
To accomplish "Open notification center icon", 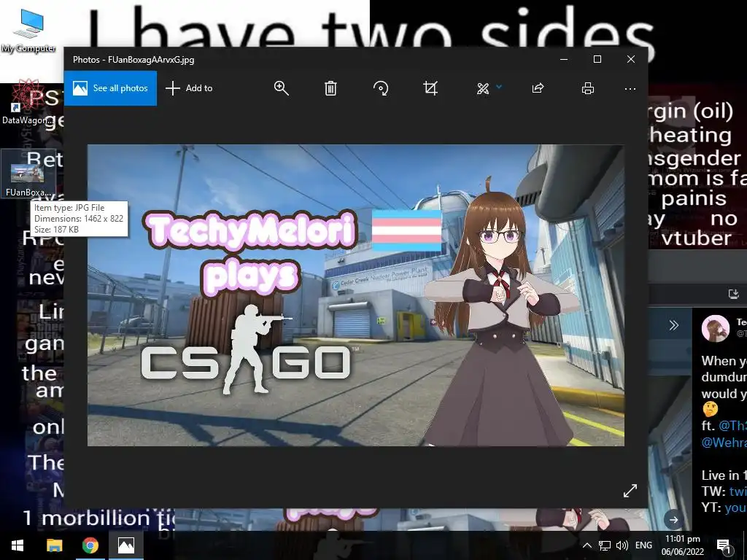I will coord(724,545).
